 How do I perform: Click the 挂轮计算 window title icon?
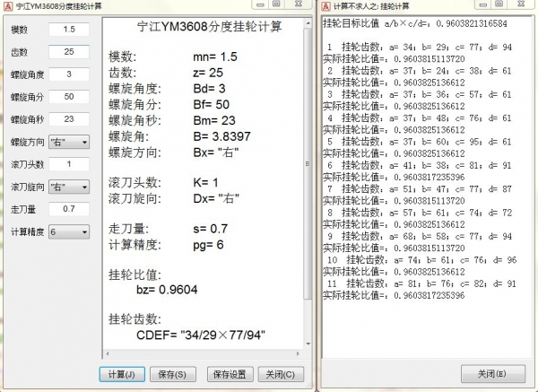(x=326, y=6)
